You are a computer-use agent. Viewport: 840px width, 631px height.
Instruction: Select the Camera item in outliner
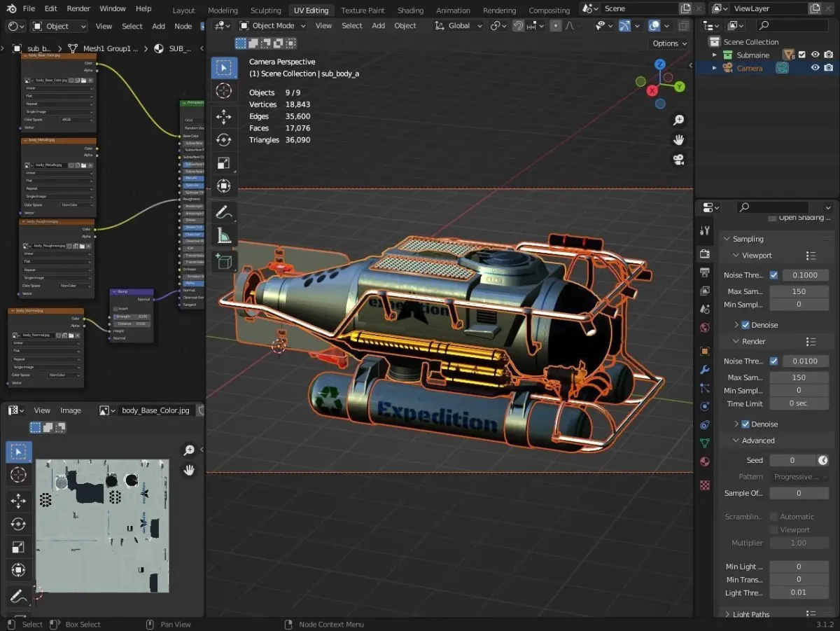point(749,68)
